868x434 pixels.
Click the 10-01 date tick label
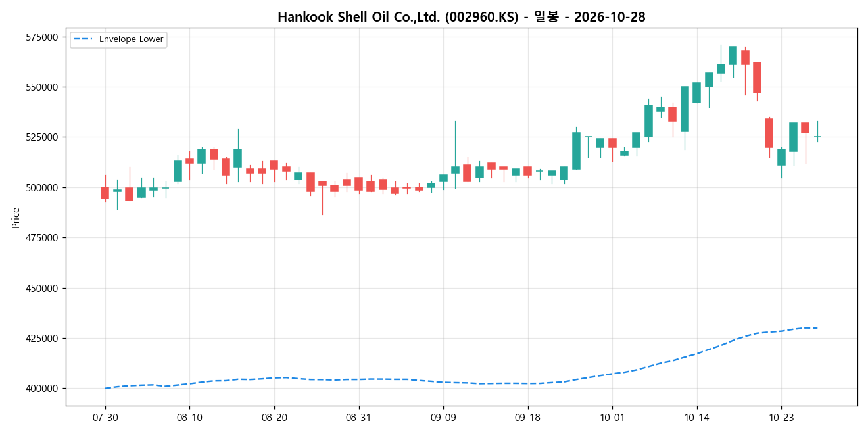point(612,417)
